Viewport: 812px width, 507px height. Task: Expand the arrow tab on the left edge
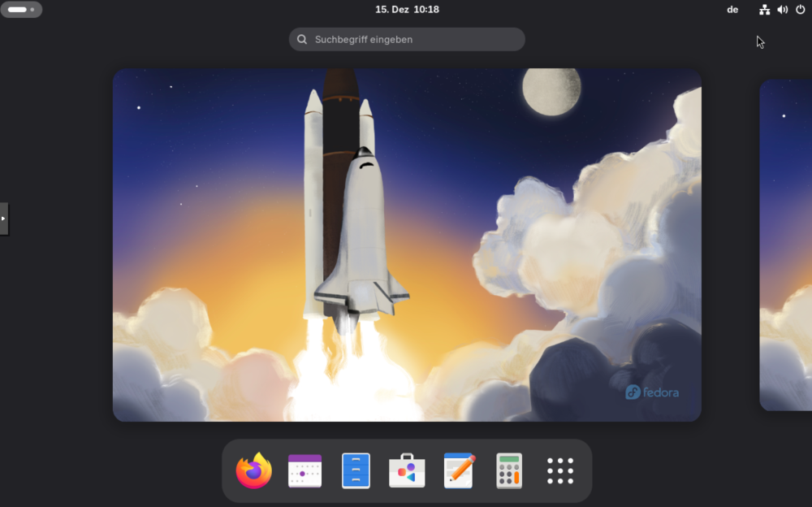pyautogui.click(x=3, y=218)
